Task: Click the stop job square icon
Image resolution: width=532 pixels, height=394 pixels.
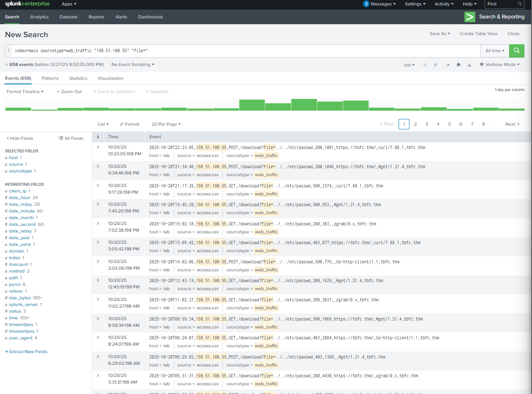Action: coord(436,65)
